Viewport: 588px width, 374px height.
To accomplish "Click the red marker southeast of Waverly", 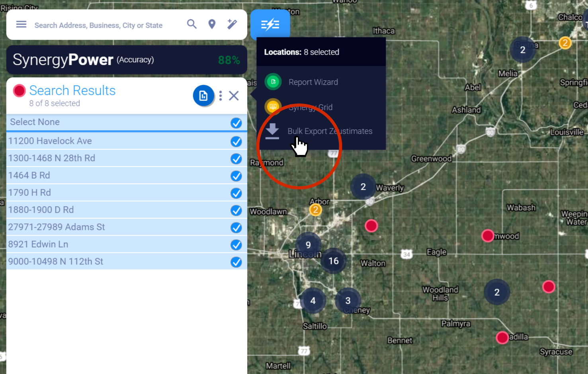I will 371,226.
